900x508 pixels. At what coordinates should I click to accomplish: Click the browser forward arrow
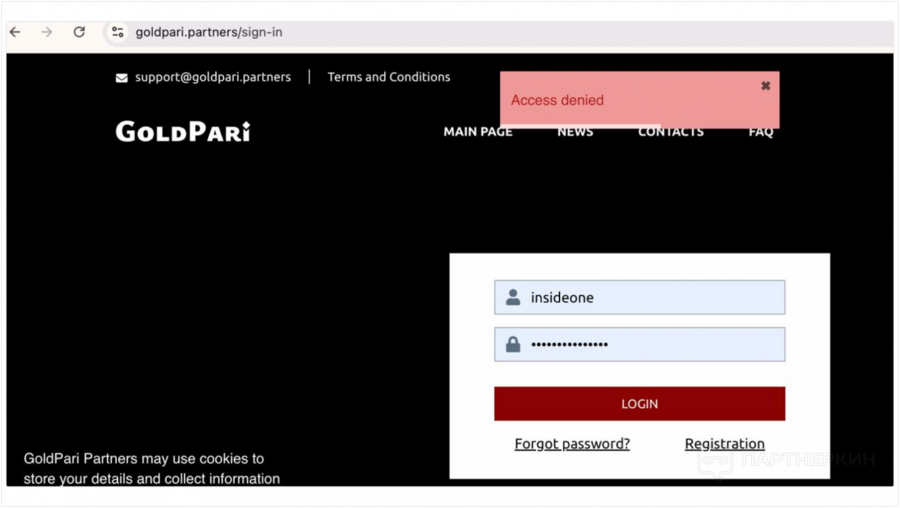click(x=47, y=32)
